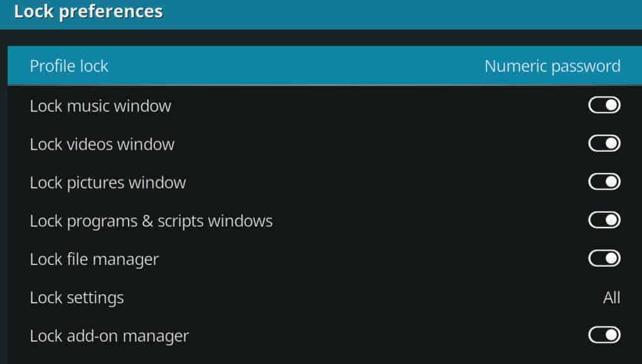
Task: Click the Lock file manager label
Action: pos(94,259)
